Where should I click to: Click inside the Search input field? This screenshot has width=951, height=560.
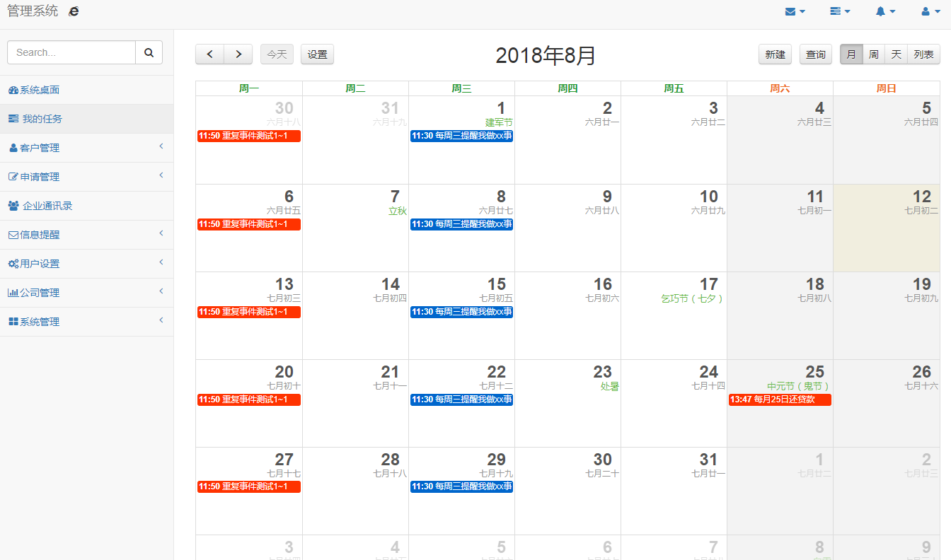(x=71, y=52)
